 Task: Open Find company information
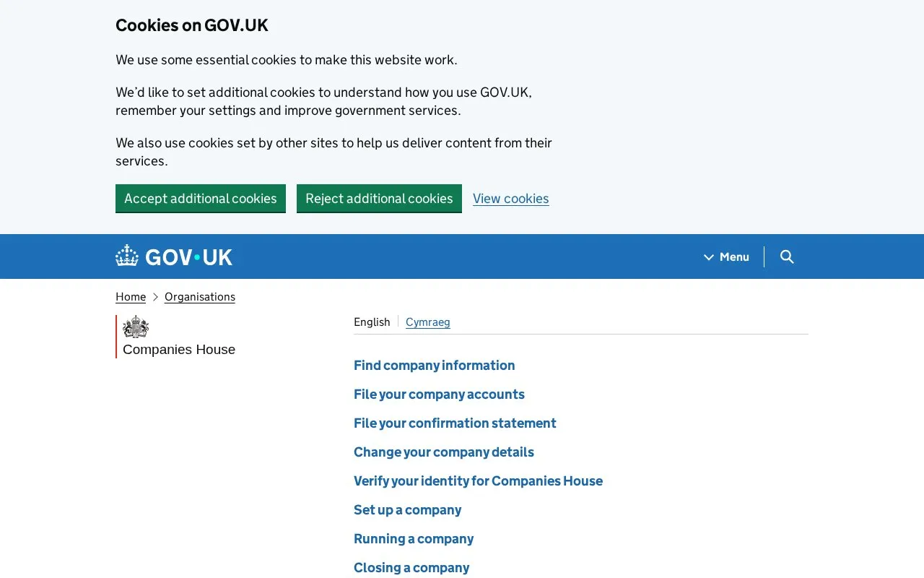pyautogui.click(x=435, y=366)
